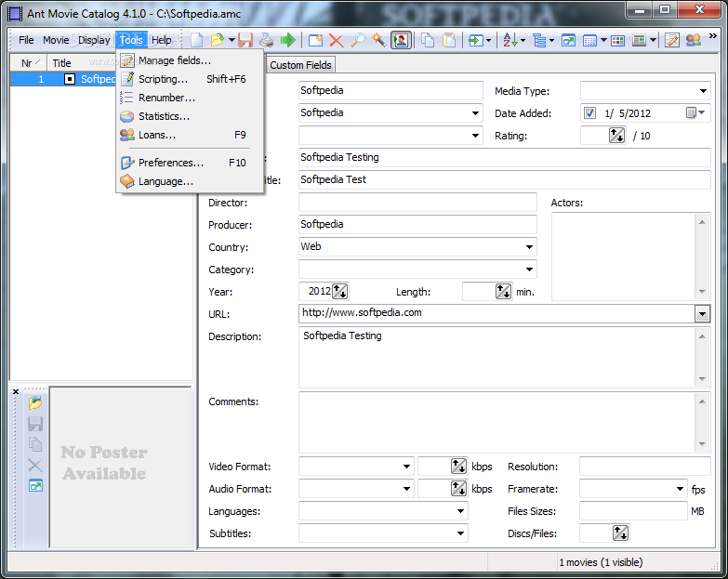Open the File menu

(x=26, y=40)
